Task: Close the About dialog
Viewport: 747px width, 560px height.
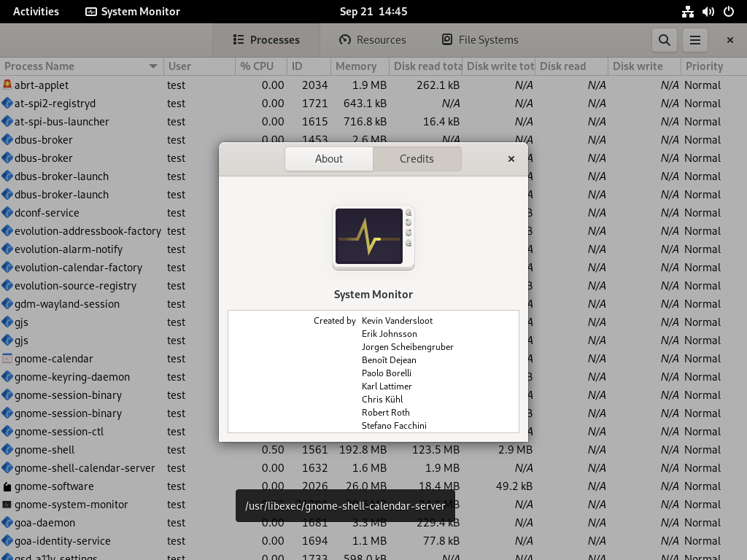Action: click(511, 158)
